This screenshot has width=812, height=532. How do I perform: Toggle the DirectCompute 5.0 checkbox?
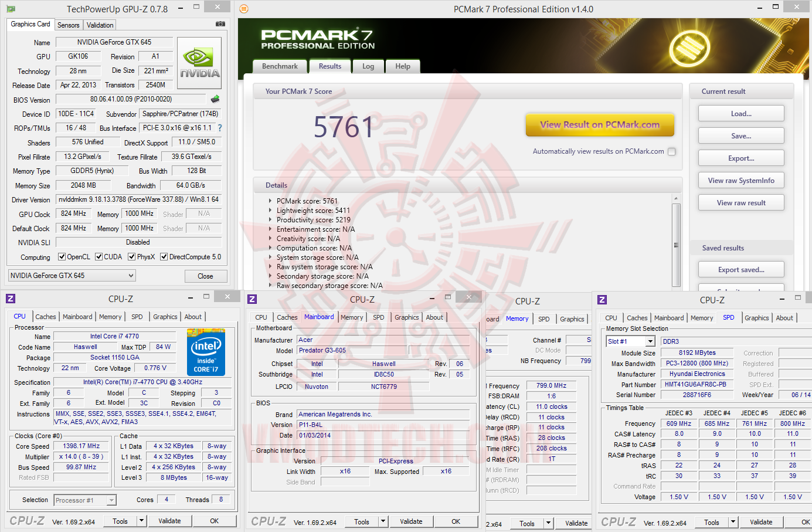pyautogui.click(x=164, y=257)
